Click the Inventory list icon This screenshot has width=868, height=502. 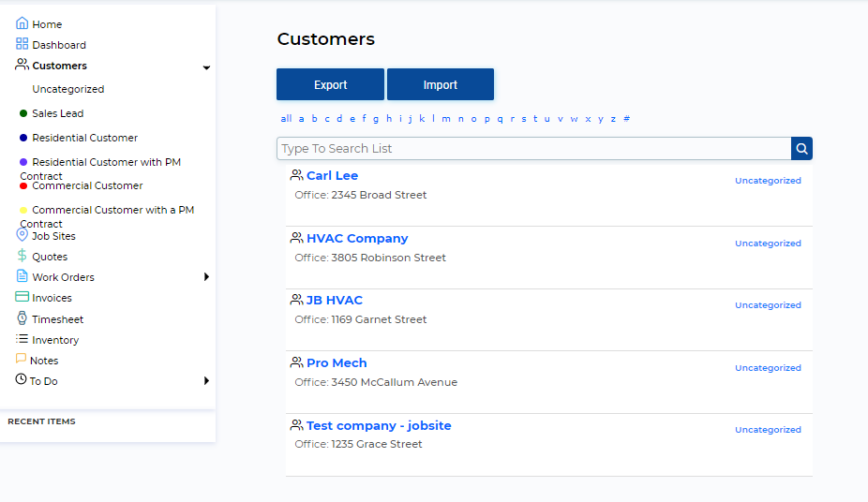pos(22,338)
